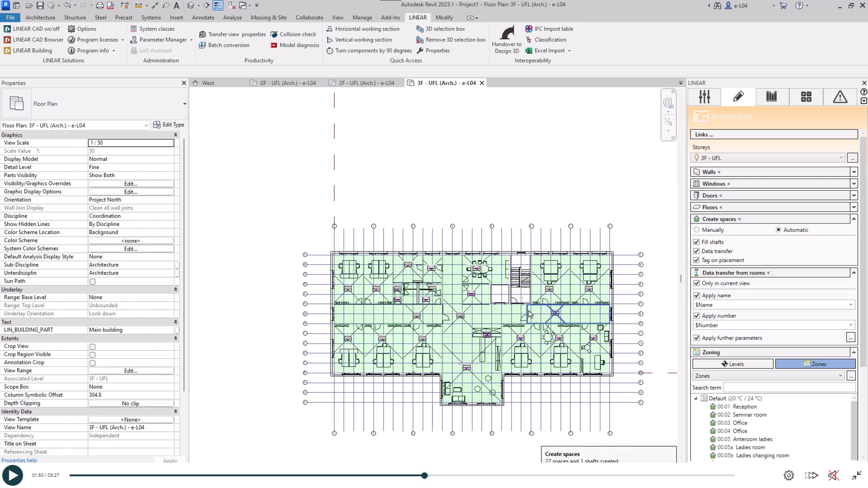Click the Model diagnosis icon
Viewport: 868px width, 488px height.
pyautogui.click(x=274, y=45)
